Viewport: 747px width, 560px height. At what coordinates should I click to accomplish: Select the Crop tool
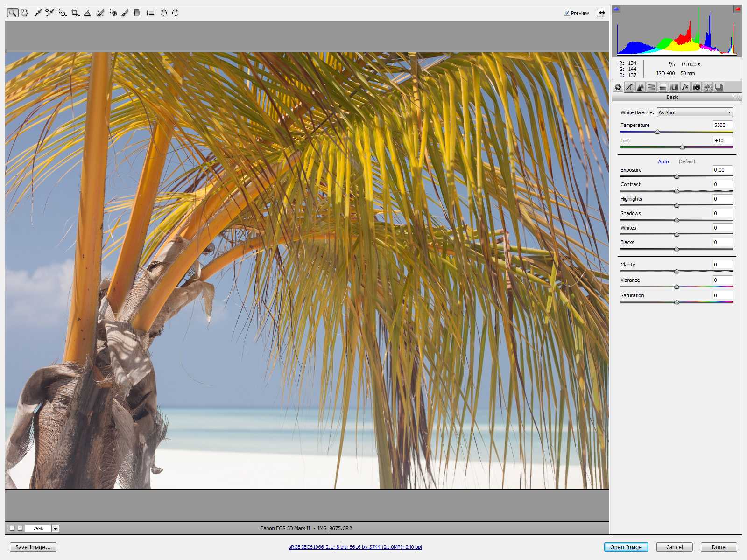[75, 13]
